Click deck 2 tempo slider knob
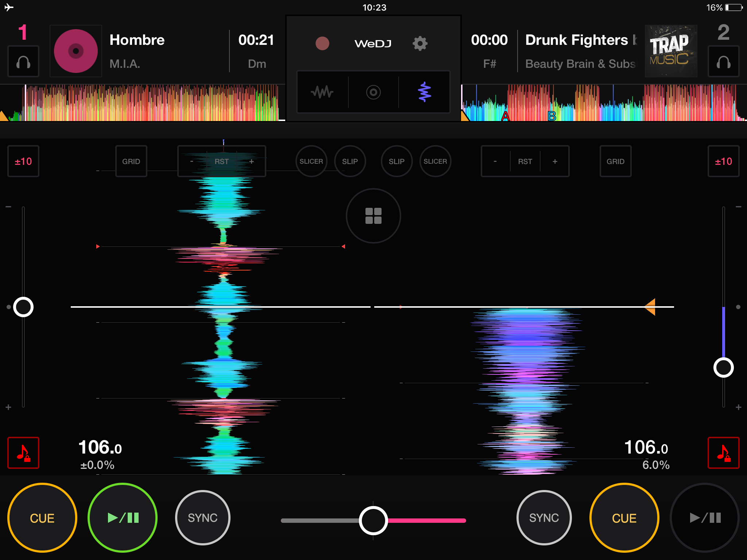Image resolution: width=747 pixels, height=560 pixels. 724,367
